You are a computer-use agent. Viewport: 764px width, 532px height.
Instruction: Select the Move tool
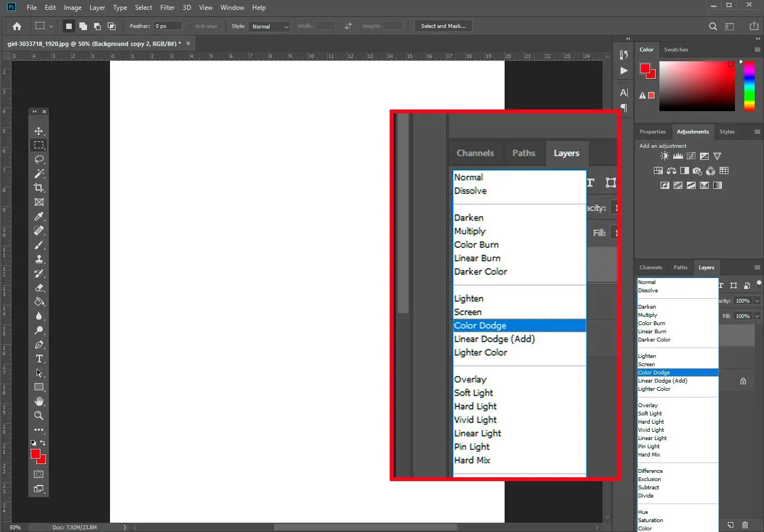[x=39, y=131]
